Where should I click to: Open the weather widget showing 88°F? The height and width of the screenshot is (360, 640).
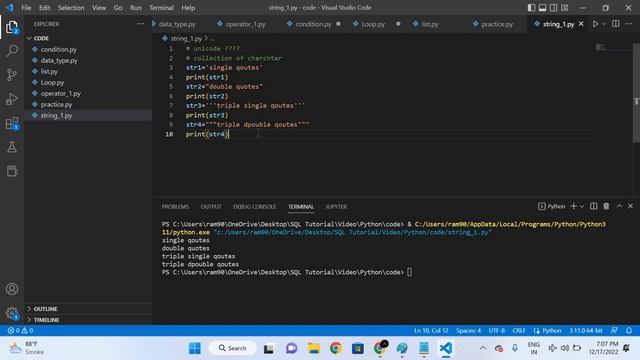(27, 348)
